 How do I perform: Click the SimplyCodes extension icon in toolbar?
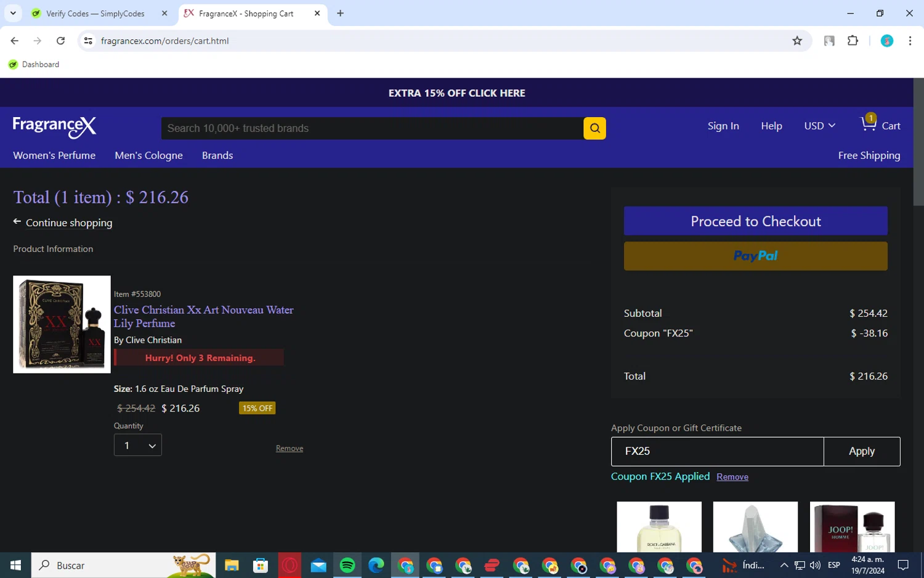[x=829, y=41]
